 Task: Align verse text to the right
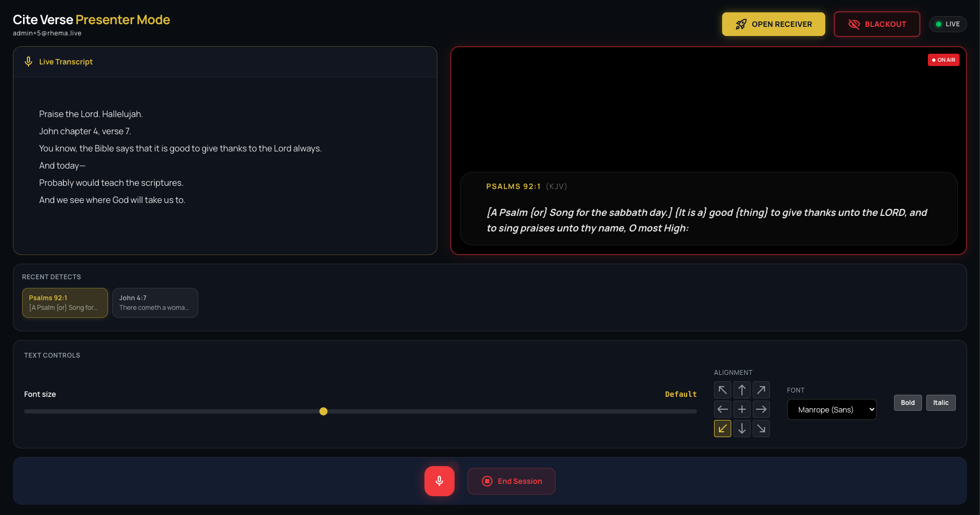[761, 409]
